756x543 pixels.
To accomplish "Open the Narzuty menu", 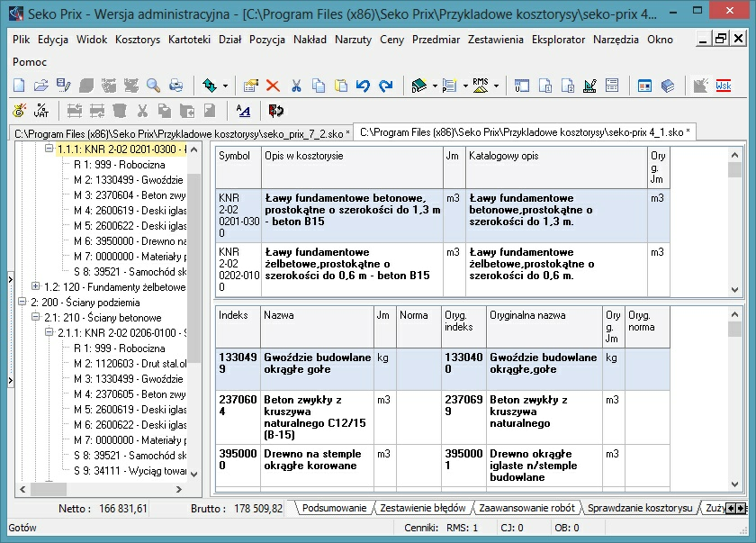I will [x=354, y=40].
